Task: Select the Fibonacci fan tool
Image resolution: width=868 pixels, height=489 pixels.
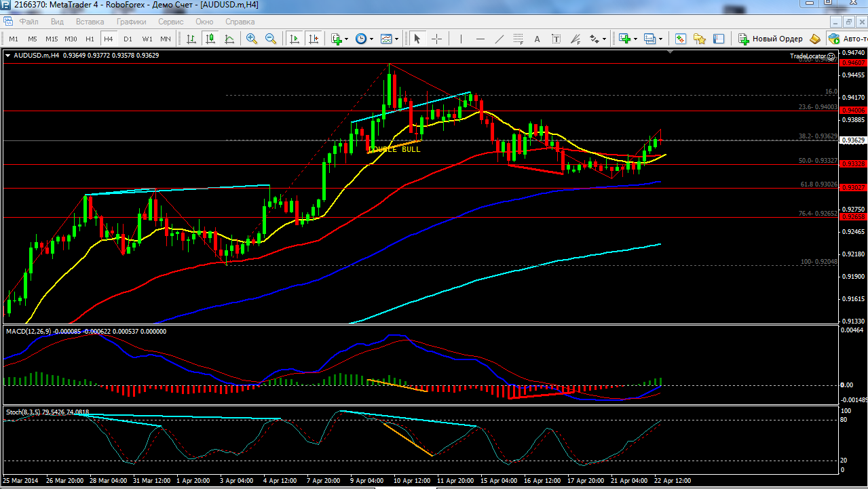Action: 575,39
